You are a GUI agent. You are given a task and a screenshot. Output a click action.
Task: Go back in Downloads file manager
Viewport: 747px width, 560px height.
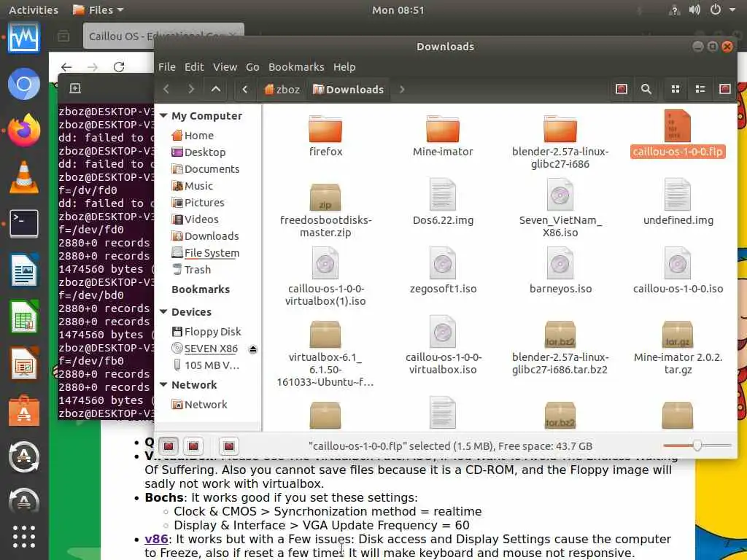[166, 89]
